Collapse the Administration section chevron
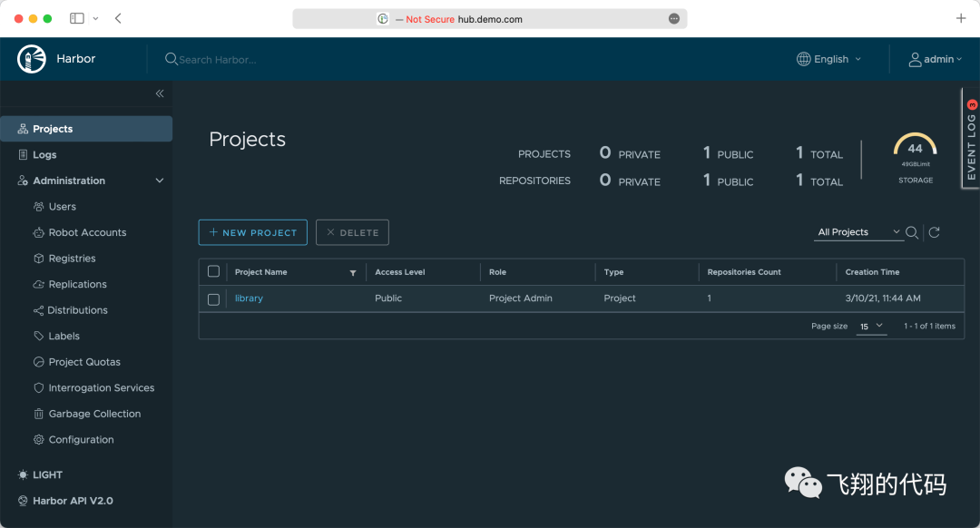Viewport: 980px width, 528px height. [160, 181]
